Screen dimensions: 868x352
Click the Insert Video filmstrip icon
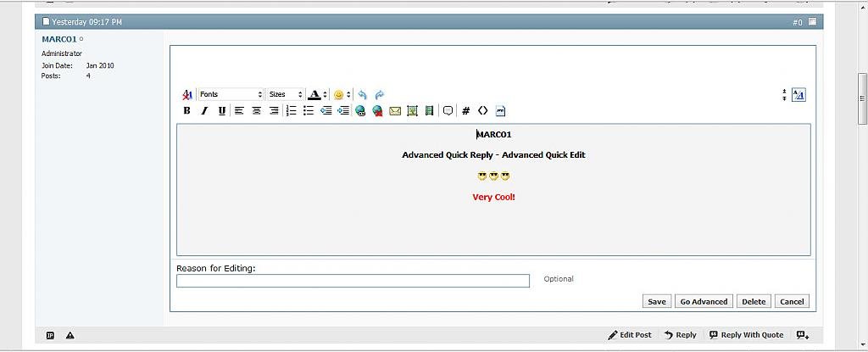click(429, 111)
